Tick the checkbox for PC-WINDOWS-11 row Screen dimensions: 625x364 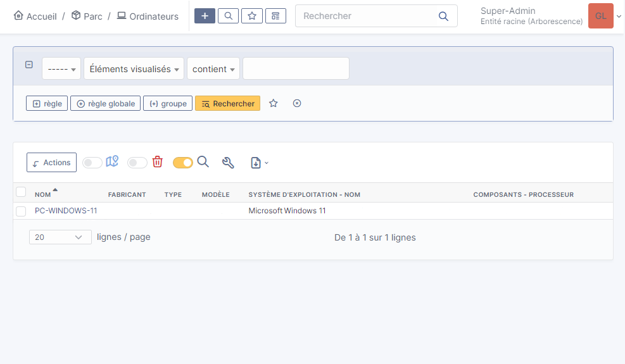pyautogui.click(x=21, y=211)
